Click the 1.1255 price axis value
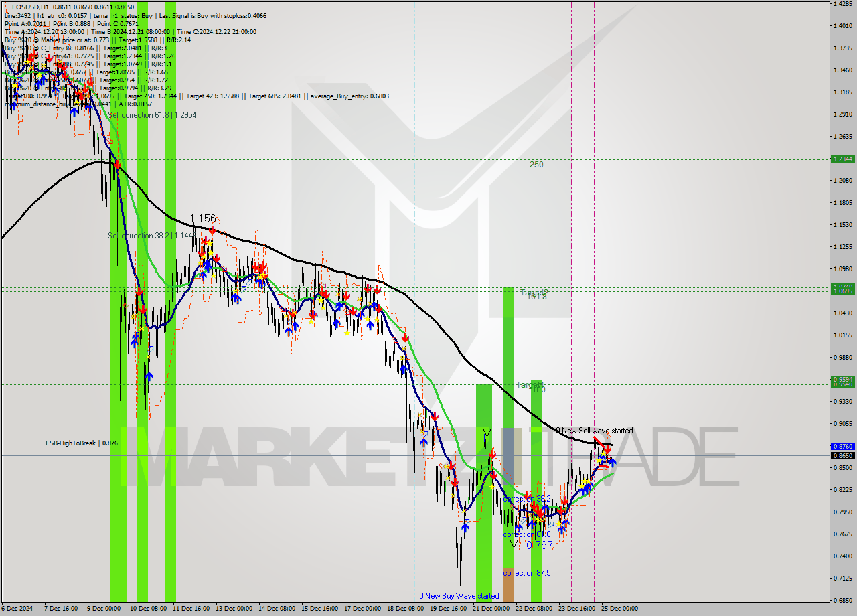857x616 pixels. (842, 246)
